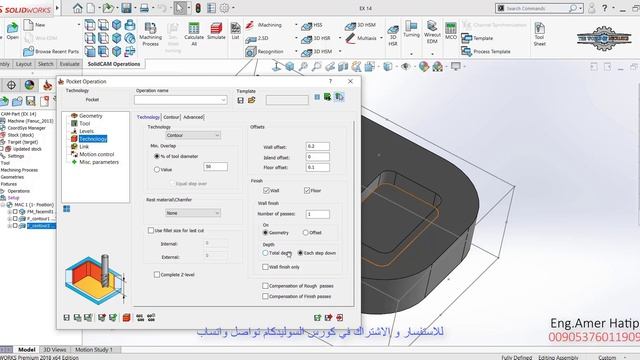The height and width of the screenshot is (360, 640).
Task: Switch to the Contour tab in dialog
Action: pos(171,117)
